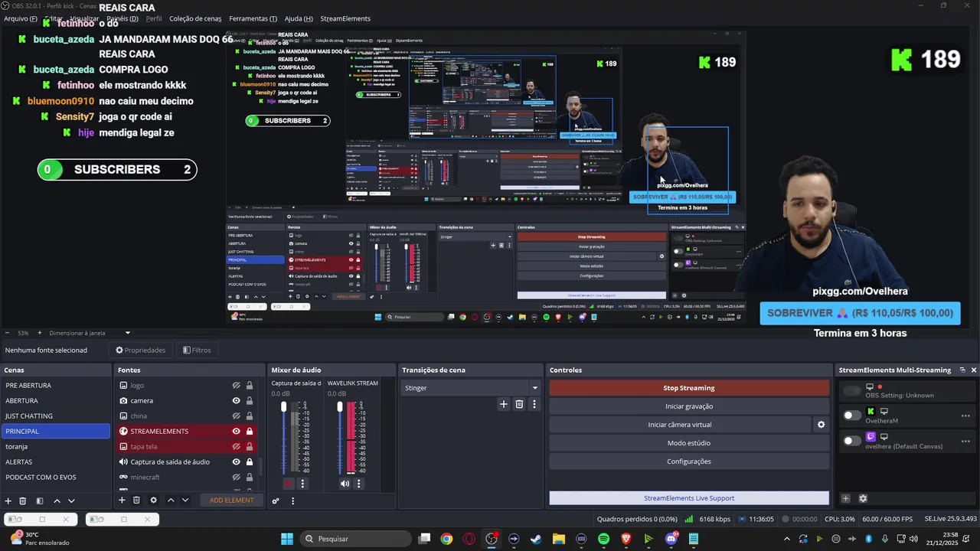The image size is (980, 551).
Task: Open Spotify from the taskbar
Action: [x=603, y=539]
